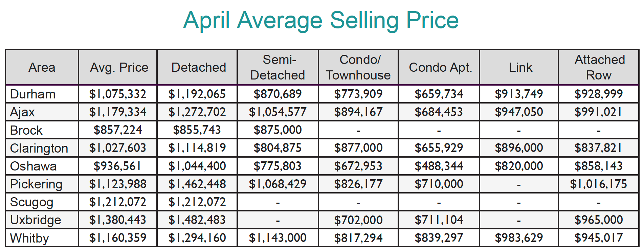Screen dimensions: 644x251
Task: Click the Attached Row column header
Action: [599, 67]
